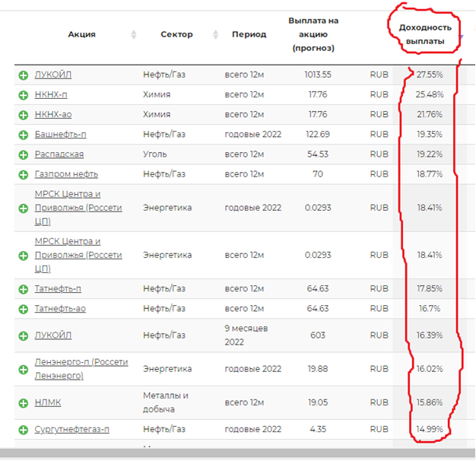Viewport: 476px width, 461px height.
Task: Select the 25.48% yield cell
Action: pyautogui.click(x=430, y=95)
